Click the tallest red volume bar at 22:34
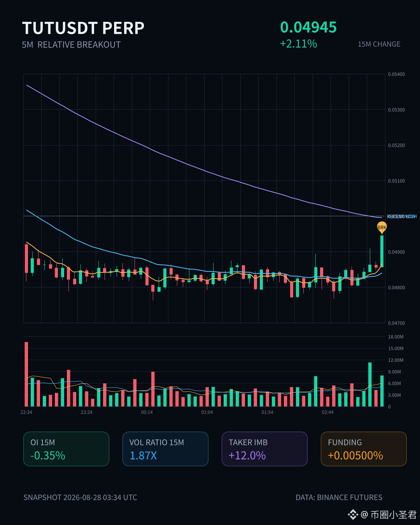The image size is (420, 525). coord(26,374)
